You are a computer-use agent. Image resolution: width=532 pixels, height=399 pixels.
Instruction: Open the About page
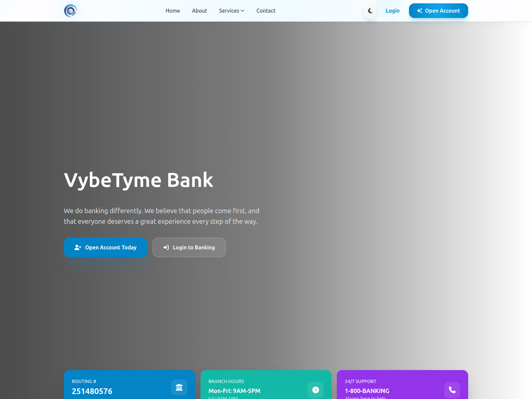[x=199, y=11]
